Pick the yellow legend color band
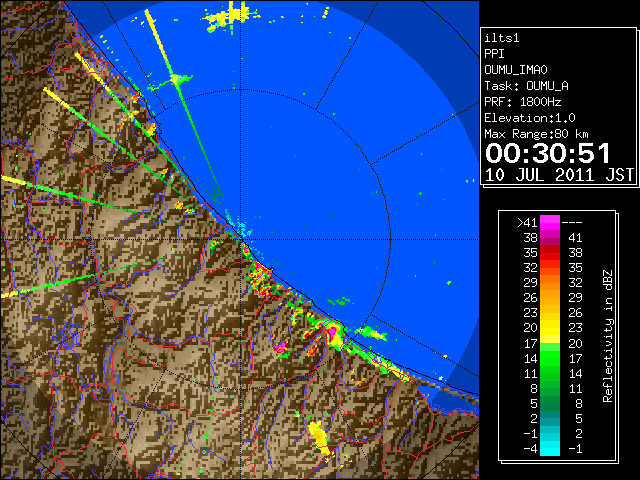 550,328
